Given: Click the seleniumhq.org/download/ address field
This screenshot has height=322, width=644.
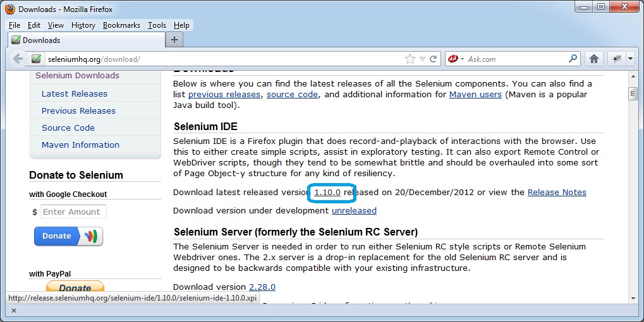Looking at the screenshot, I should click(x=224, y=59).
